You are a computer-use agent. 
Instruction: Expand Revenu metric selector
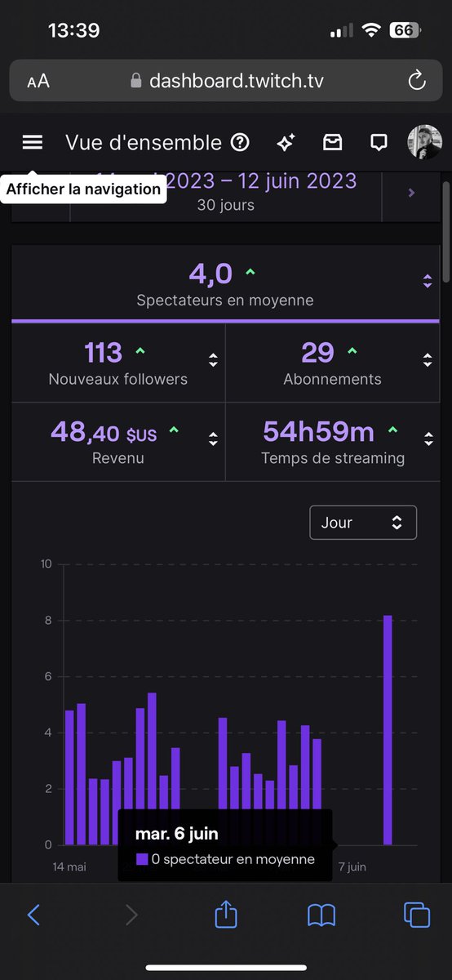coord(213,439)
